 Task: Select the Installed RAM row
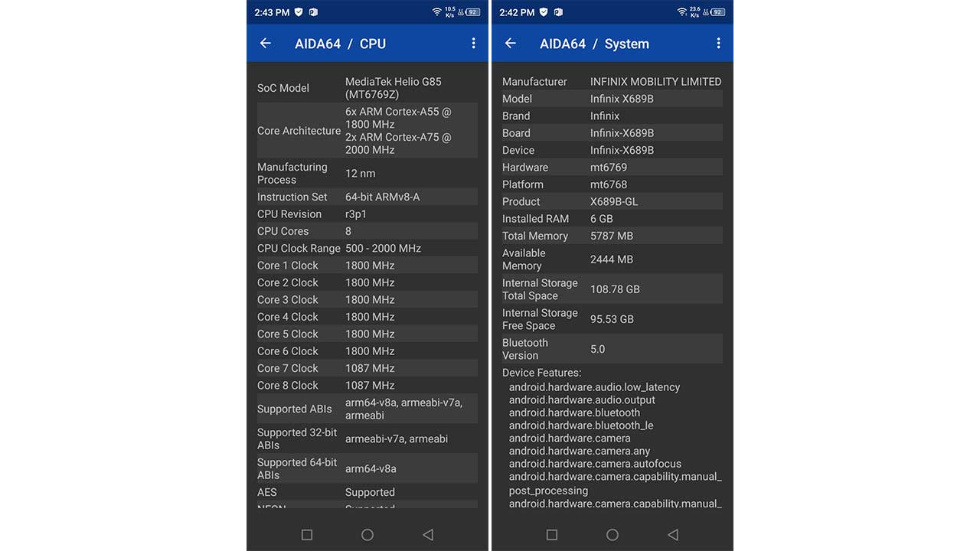(612, 219)
